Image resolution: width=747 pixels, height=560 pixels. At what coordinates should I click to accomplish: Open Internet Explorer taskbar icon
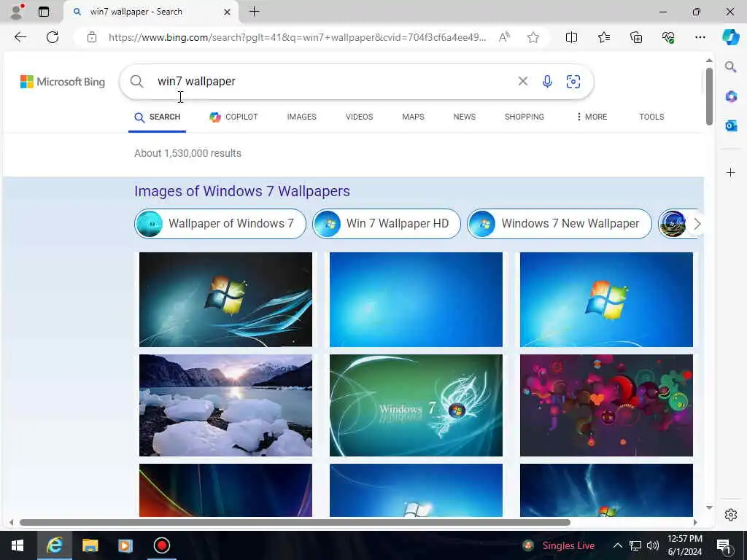coord(54,545)
